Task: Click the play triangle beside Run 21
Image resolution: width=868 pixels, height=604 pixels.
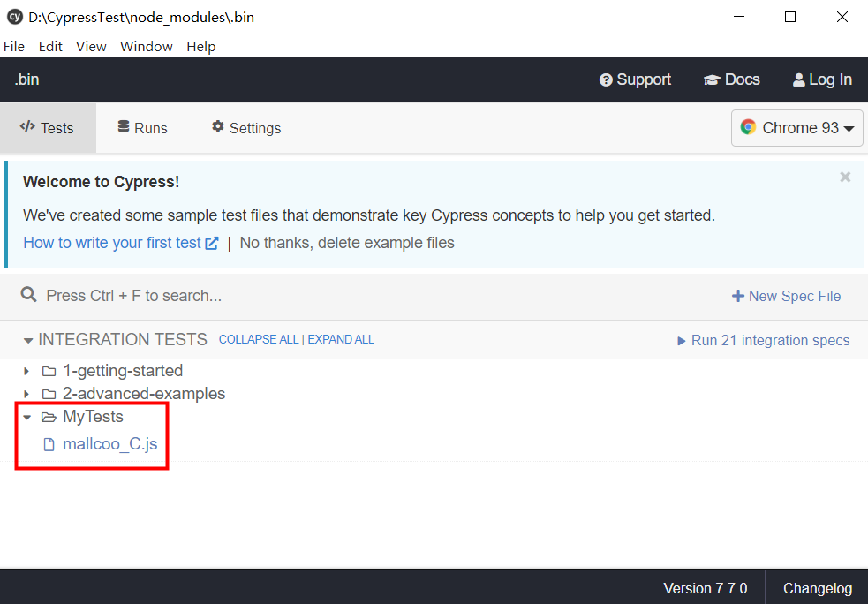Action: [682, 341]
